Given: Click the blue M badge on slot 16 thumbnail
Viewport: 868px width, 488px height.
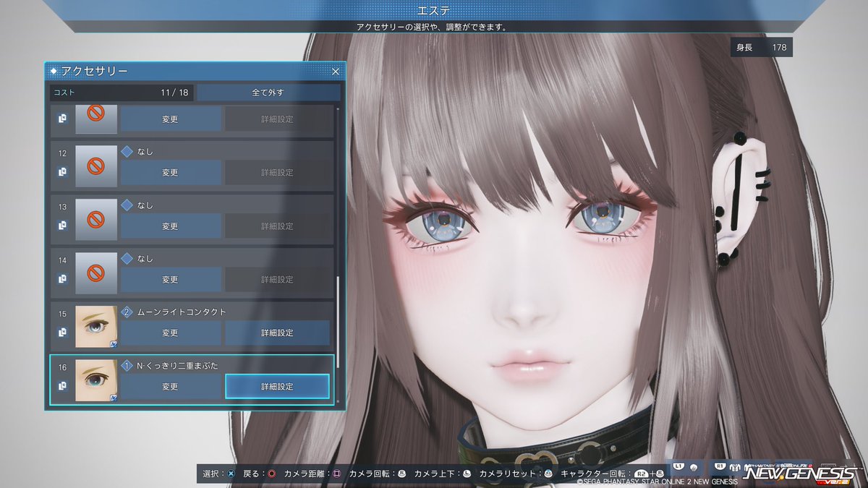Looking at the screenshot, I should coord(114,397).
